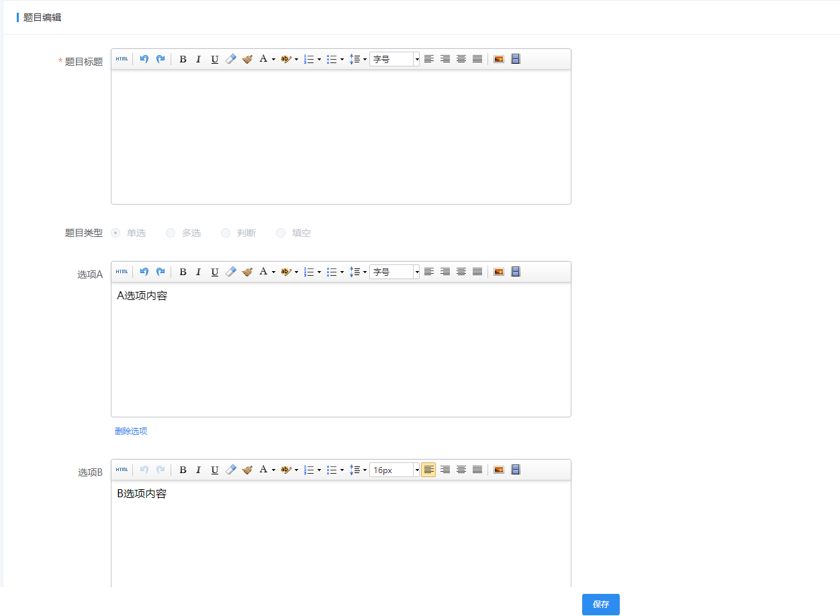
Task: Click inside 题目标题 editor text area
Action: 341,137
